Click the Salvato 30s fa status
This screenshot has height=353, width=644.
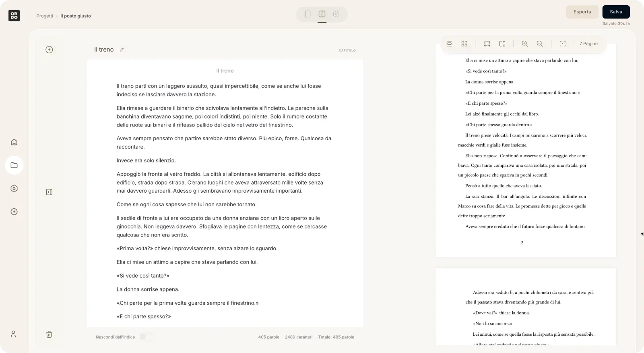[616, 23]
